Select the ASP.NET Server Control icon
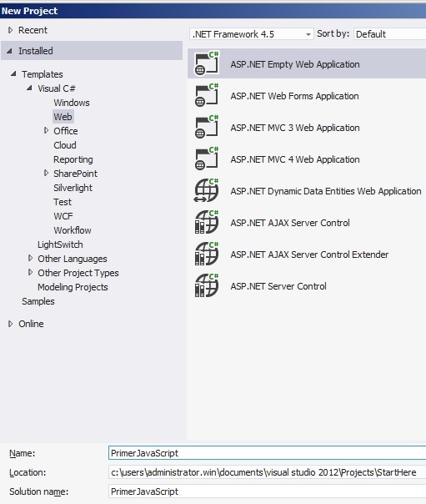This screenshot has width=426, height=504. coord(207,286)
